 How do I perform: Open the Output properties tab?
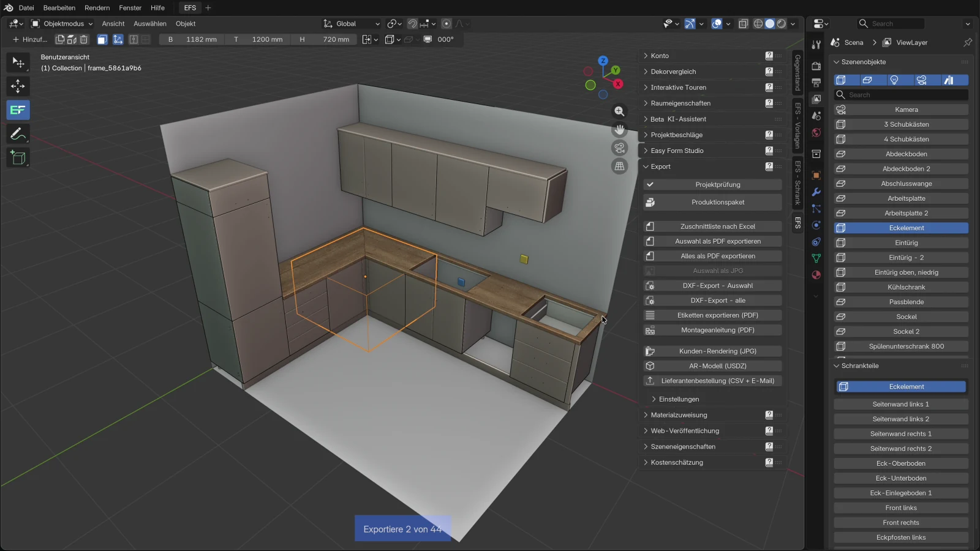click(816, 82)
